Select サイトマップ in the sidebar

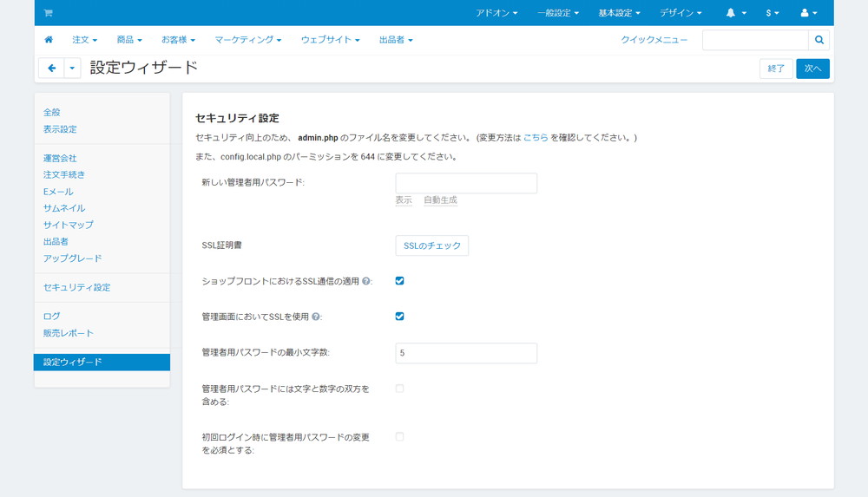coord(68,225)
